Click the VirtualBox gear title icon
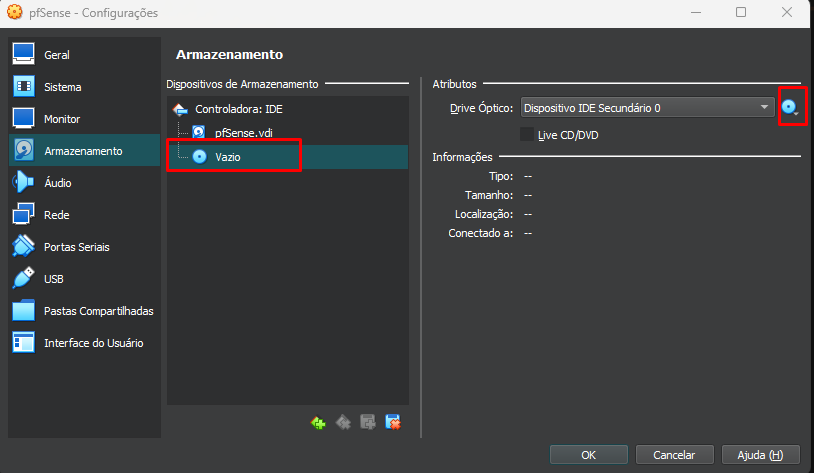Viewport: 814px width, 473px height. pyautogui.click(x=15, y=12)
